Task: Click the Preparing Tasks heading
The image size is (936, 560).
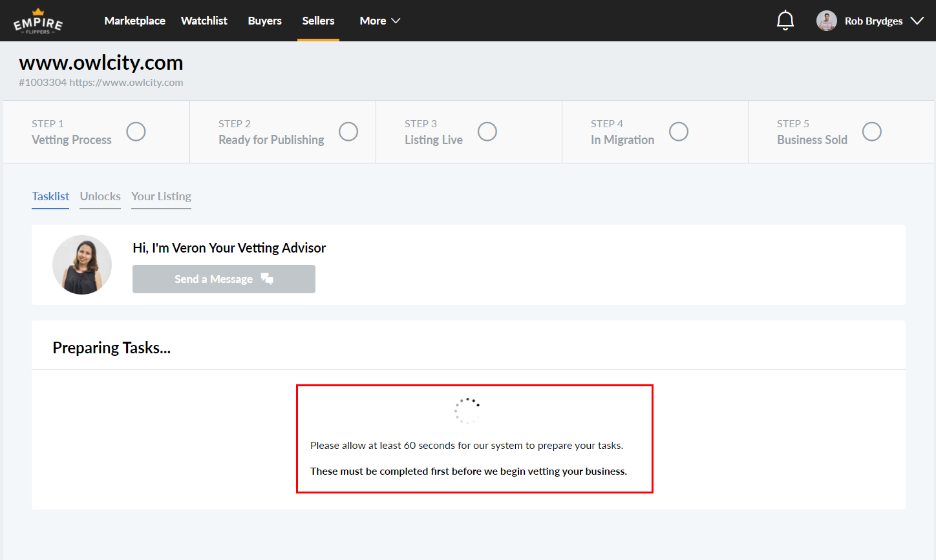Action: (x=112, y=347)
